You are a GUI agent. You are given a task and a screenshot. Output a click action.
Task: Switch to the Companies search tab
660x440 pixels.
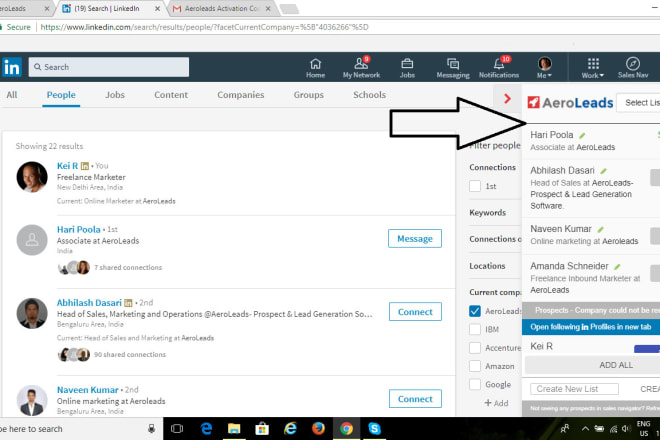point(241,95)
